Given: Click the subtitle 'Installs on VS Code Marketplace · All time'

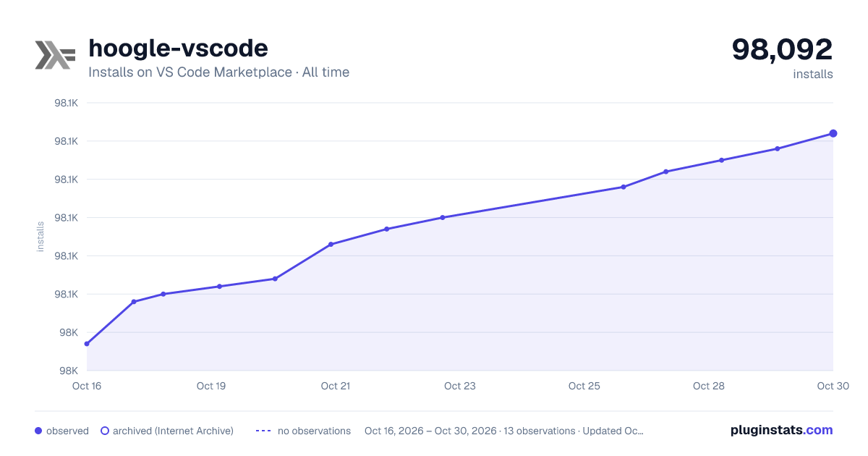Looking at the screenshot, I should pos(218,72).
